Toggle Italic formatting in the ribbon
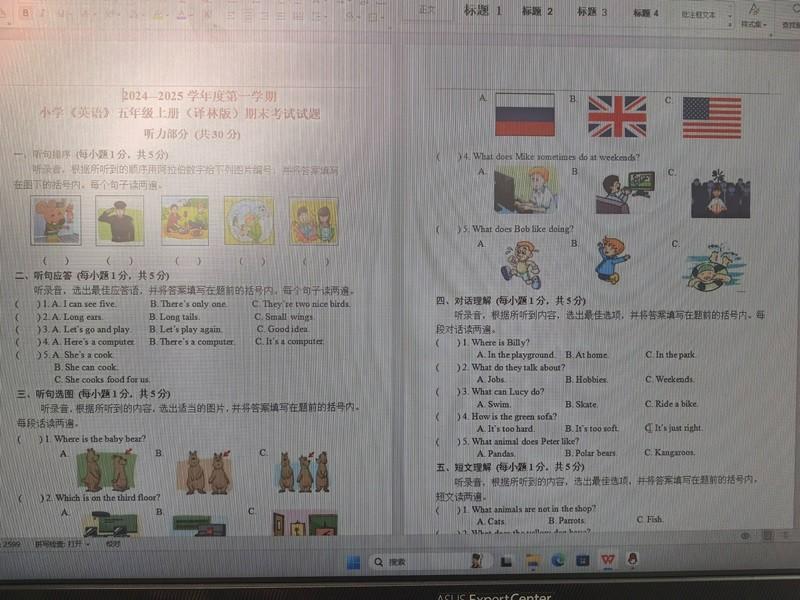800x600 pixels. [x=44, y=14]
